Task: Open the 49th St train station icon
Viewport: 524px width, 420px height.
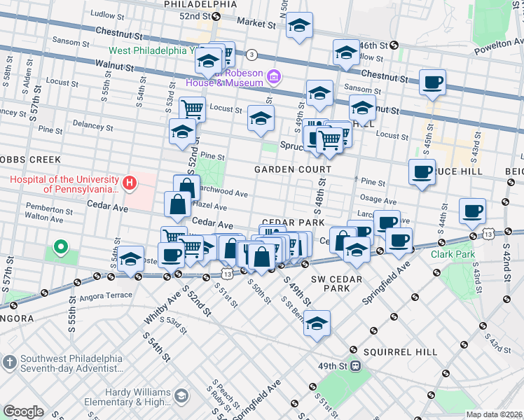Action: point(356,366)
